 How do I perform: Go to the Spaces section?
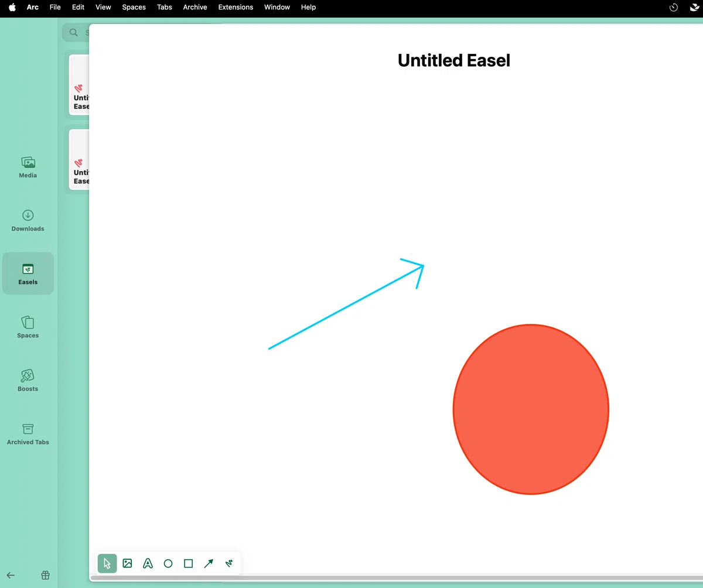(x=28, y=327)
